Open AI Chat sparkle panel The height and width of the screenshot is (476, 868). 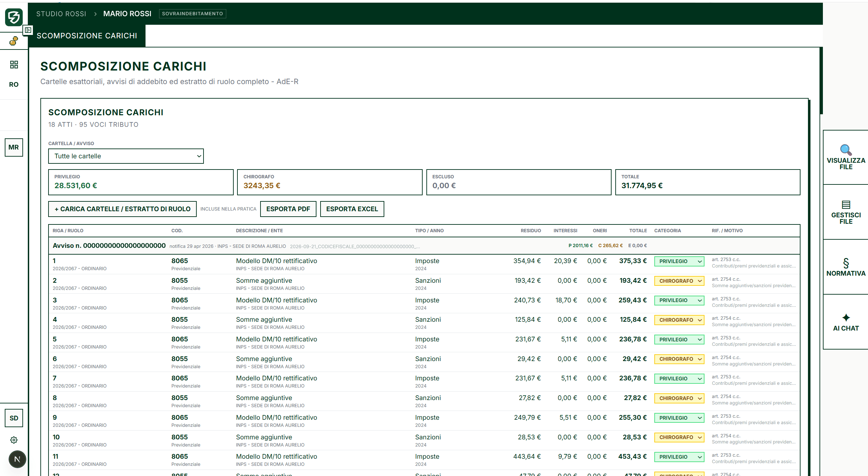coord(846,322)
